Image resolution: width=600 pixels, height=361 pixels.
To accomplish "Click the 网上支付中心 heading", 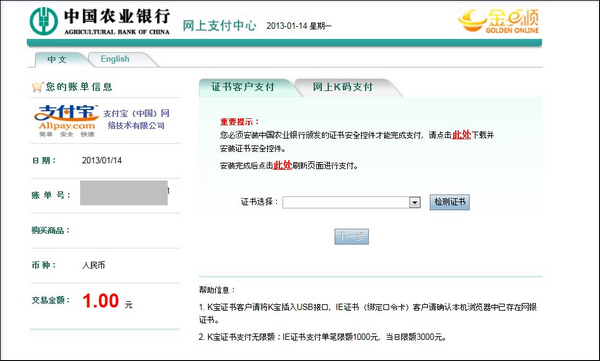I will 219,26.
